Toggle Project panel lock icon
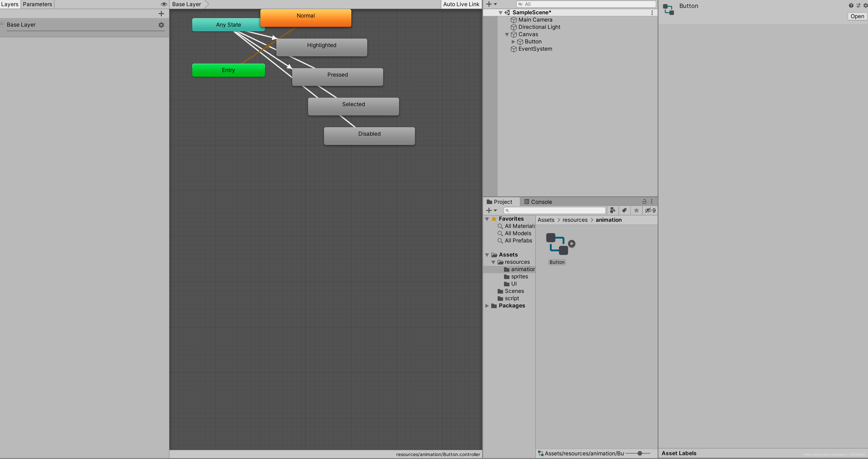This screenshot has height=459, width=868. click(x=644, y=202)
